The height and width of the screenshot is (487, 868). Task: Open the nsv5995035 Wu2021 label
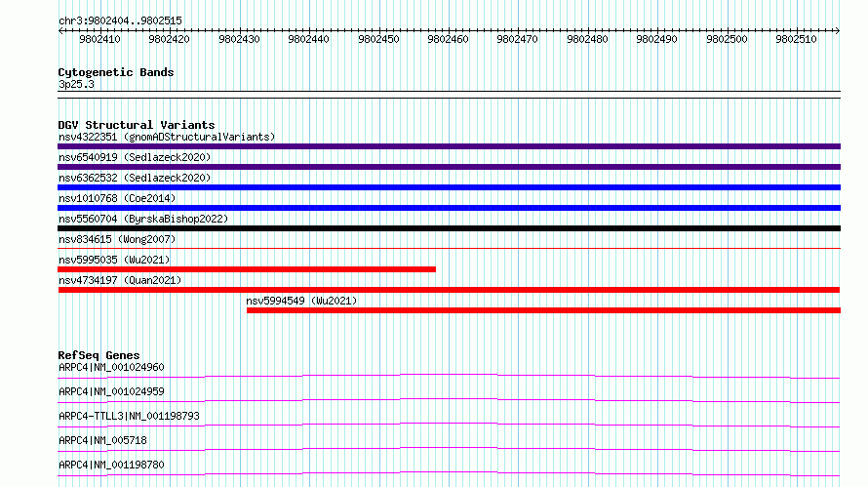tap(114, 260)
